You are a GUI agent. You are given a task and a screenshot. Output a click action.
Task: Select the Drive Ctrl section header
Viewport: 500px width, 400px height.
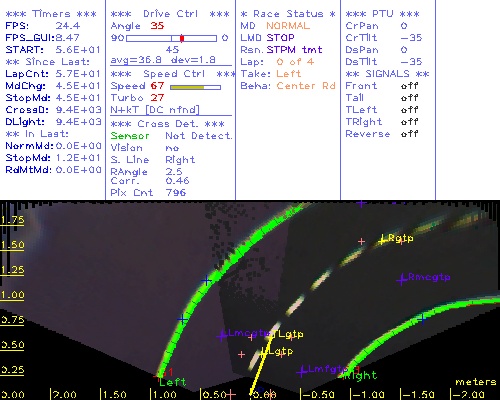pos(170,14)
